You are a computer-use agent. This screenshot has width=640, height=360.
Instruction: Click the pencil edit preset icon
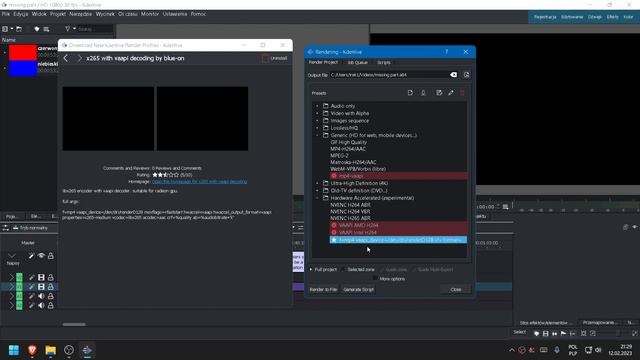point(451,93)
